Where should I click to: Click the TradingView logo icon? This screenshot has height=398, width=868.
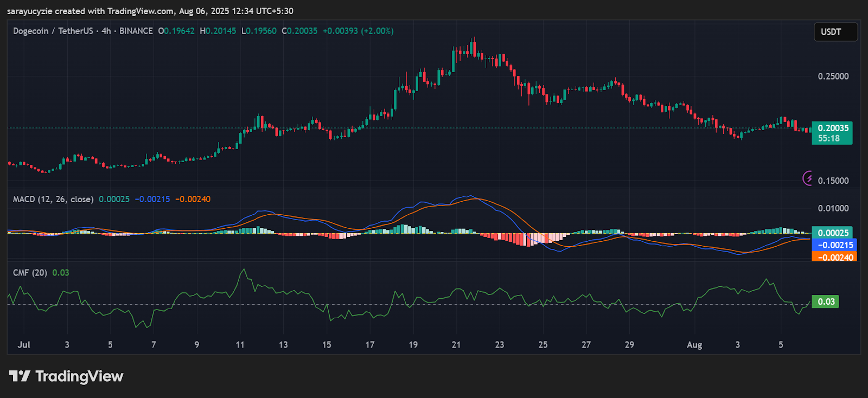coord(20,376)
